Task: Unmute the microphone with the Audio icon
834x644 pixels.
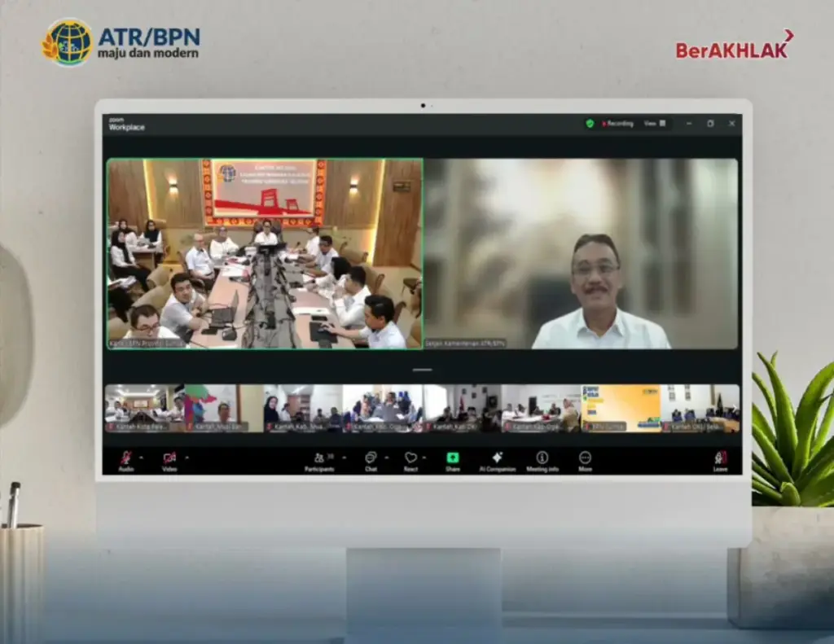Action: click(125, 459)
